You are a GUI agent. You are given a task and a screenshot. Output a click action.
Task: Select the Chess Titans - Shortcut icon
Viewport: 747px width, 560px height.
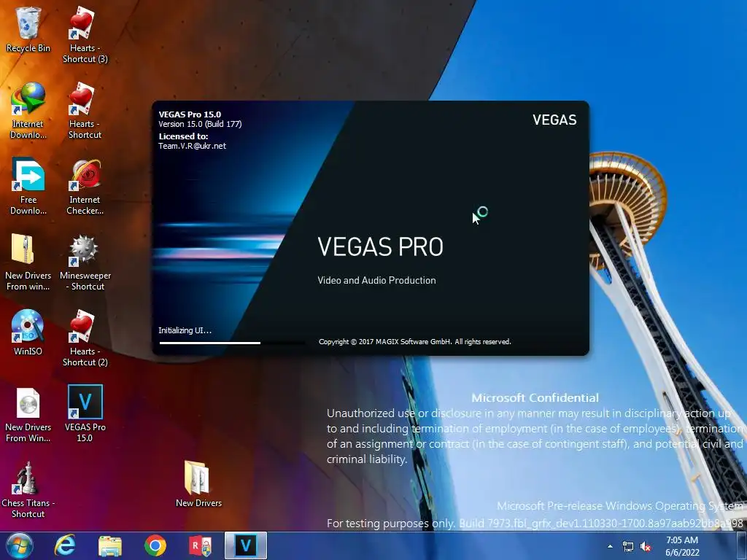[x=28, y=489]
